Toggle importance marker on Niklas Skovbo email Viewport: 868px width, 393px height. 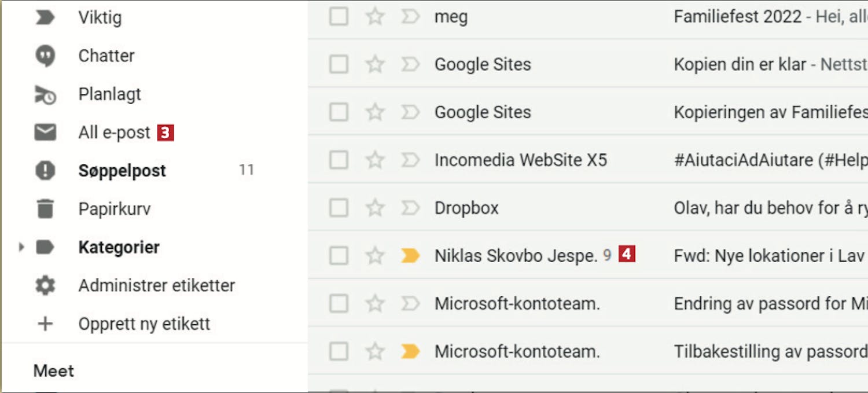click(x=410, y=255)
